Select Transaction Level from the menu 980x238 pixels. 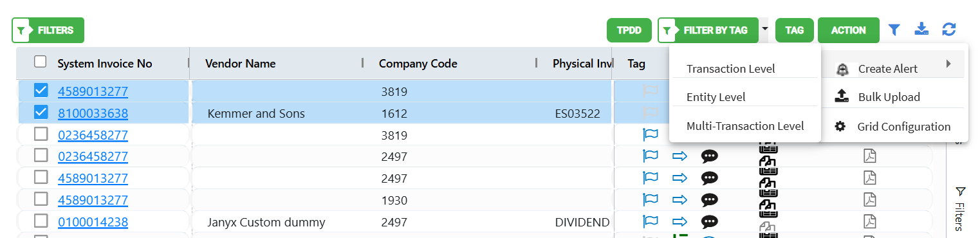coord(730,69)
